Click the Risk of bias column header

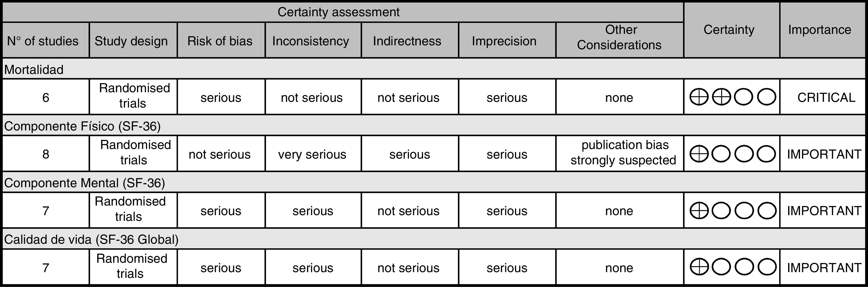coord(220,41)
